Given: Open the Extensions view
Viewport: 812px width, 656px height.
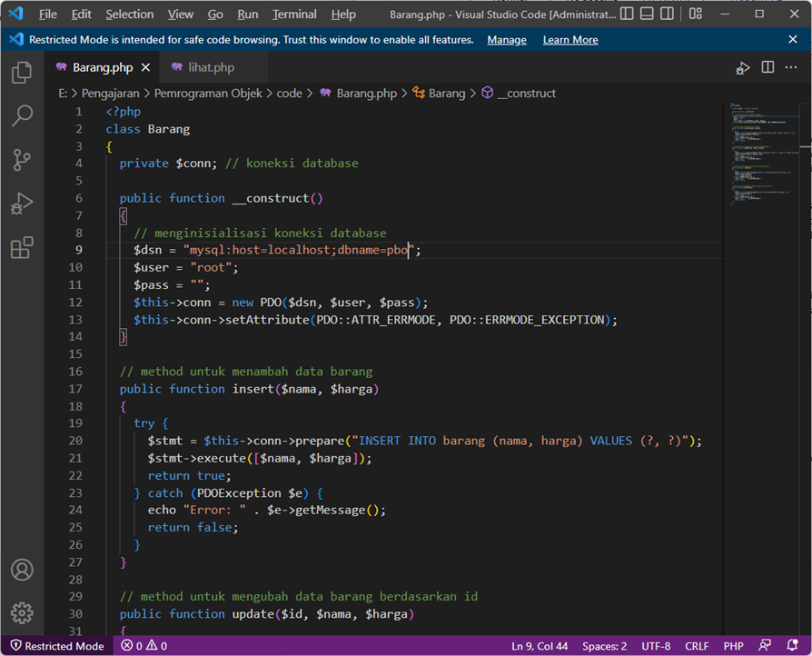Looking at the screenshot, I should [x=22, y=247].
